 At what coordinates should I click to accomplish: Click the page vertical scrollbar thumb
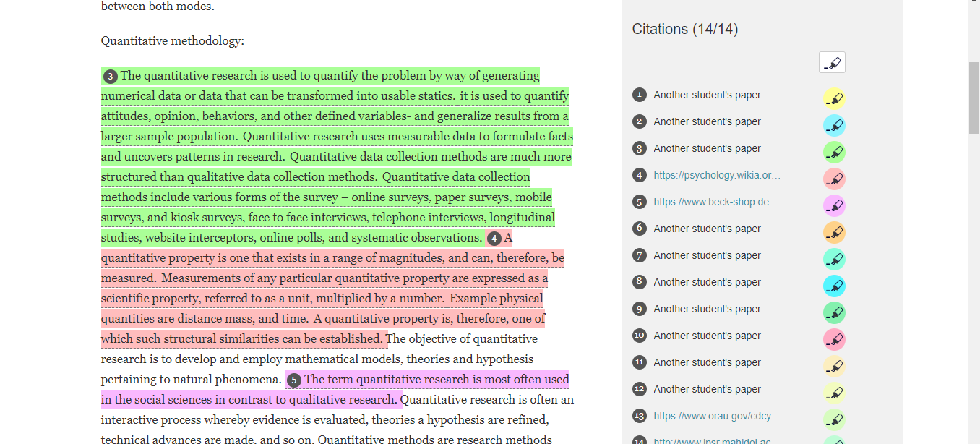click(973, 98)
